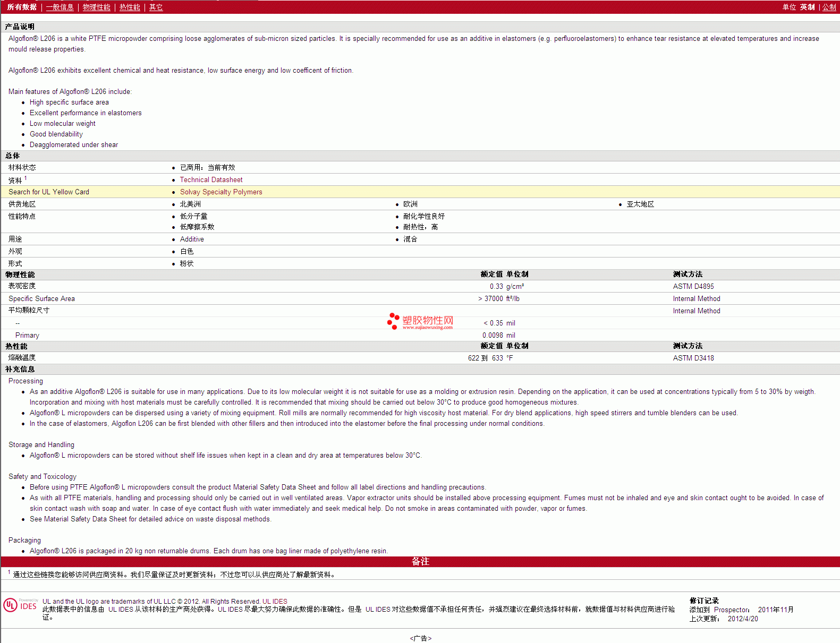Select 英制 units option
The image size is (840, 643).
pos(807,7)
